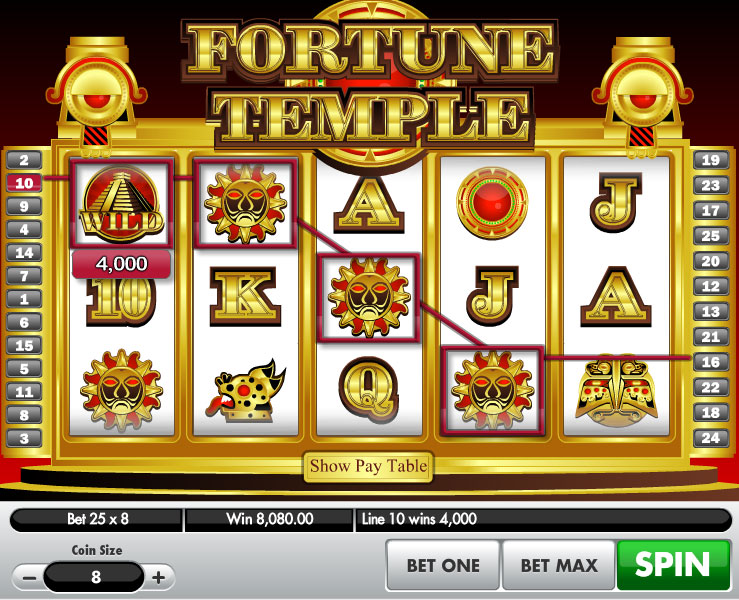The image size is (739, 600).
Task: Click the red jewel medallion symbol
Action: (x=492, y=203)
